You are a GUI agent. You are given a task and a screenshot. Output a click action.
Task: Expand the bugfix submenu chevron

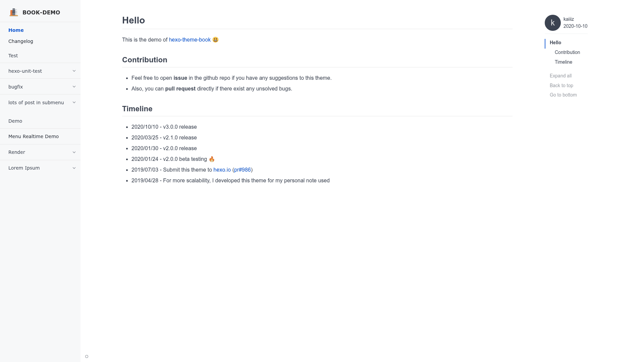[74, 87]
